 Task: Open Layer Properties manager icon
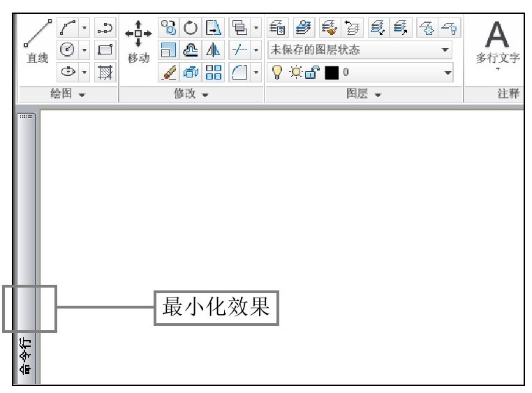click(279, 29)
